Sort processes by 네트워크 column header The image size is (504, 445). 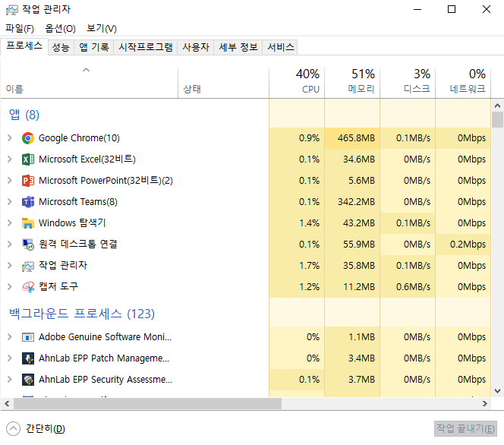(x=463, y=82)
